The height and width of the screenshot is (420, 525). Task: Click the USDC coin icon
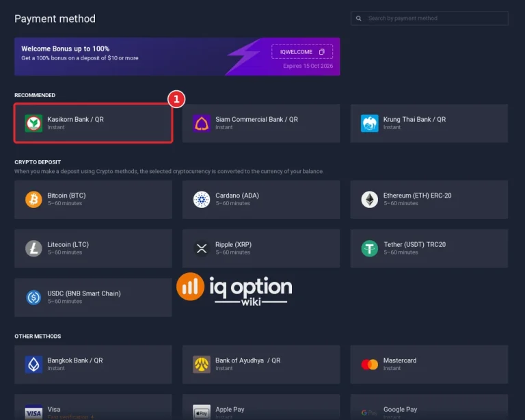pos(33,298)
